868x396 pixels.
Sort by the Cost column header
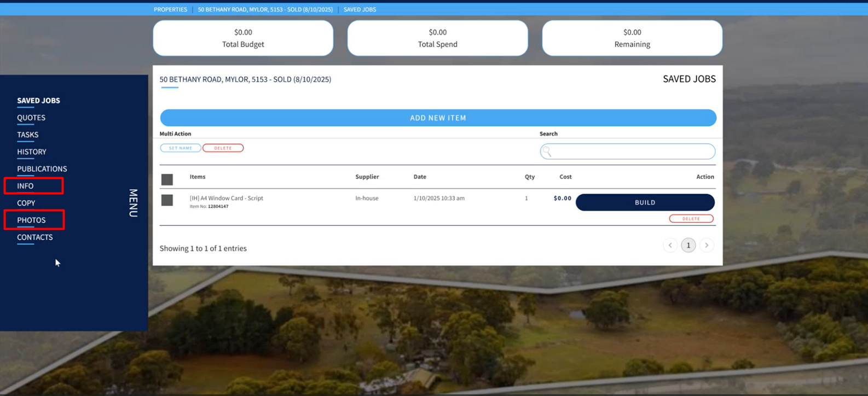point(565,177)
